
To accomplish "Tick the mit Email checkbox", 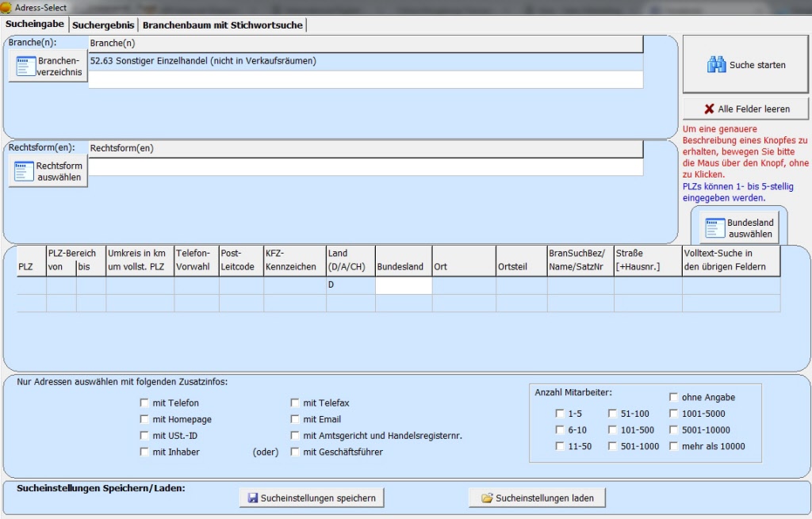I will (295, 419).
